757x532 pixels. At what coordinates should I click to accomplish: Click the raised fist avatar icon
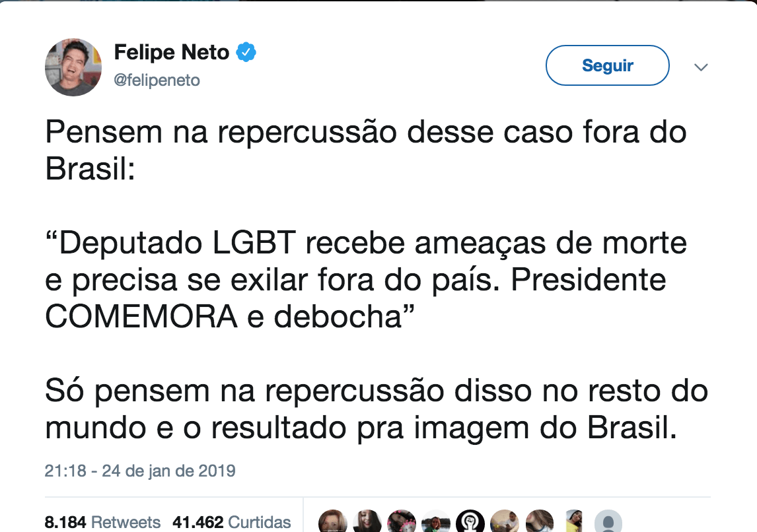click(x=470, y=523)
